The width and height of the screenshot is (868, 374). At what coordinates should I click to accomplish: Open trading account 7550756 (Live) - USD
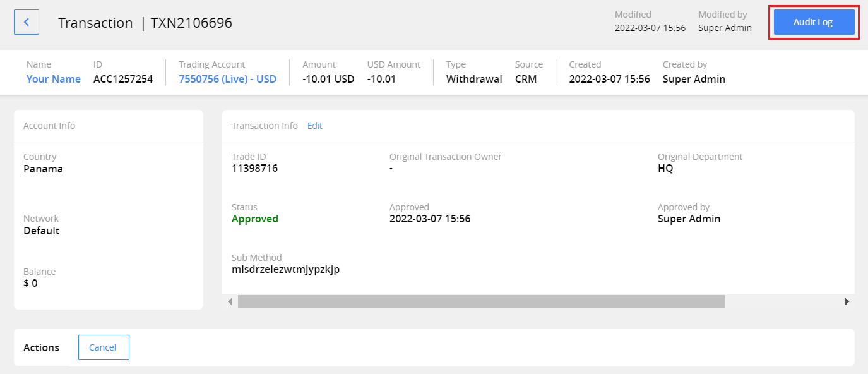[227, 78]
